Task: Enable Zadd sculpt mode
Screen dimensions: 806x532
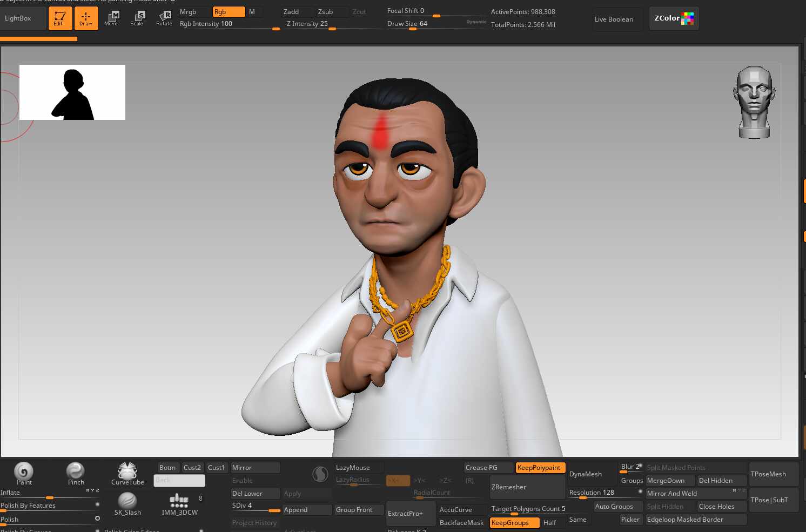Action: (x=297, y=12)
